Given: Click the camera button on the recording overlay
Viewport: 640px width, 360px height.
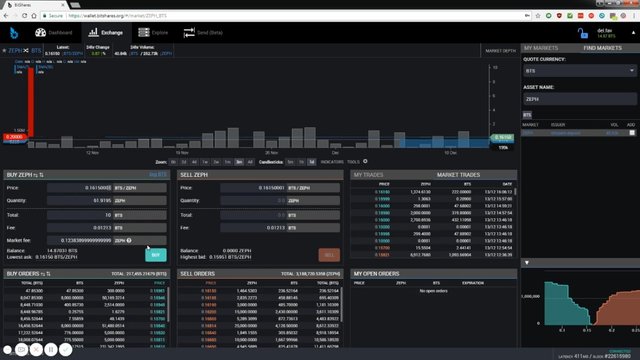Looking at the screenshot, I should click(x=22, y=350).
